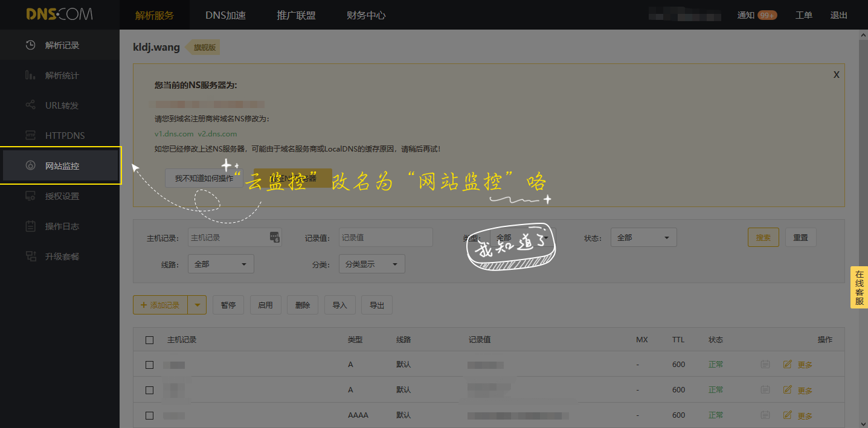
Task: Open the 分类显示 category dropdown
Action: click(371, 264)
